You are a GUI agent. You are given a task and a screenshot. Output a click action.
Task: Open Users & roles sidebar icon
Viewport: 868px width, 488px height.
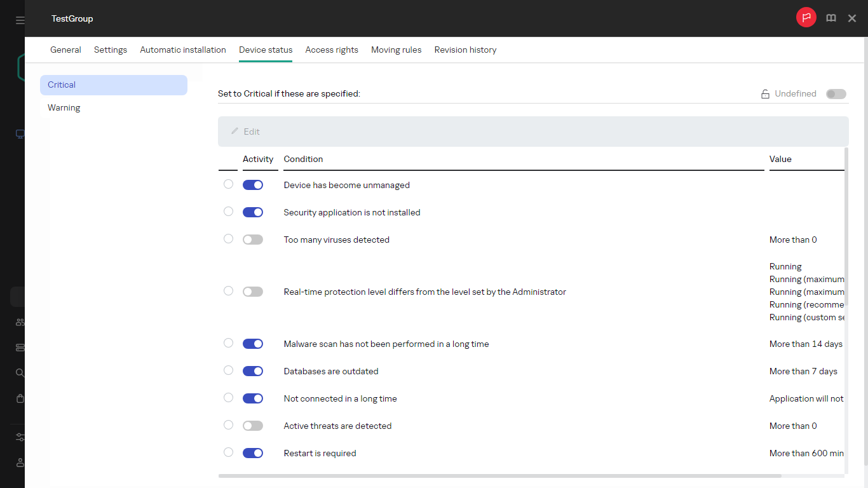(x=20, y=322)
